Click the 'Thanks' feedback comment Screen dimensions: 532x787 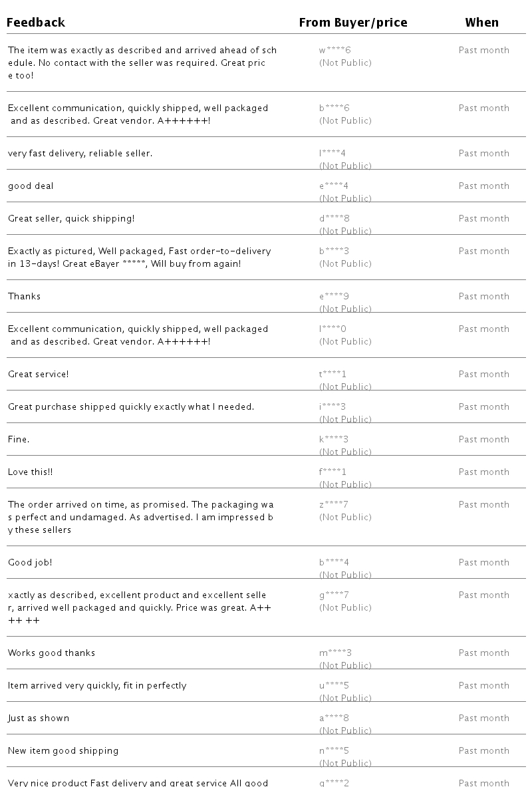24,296
